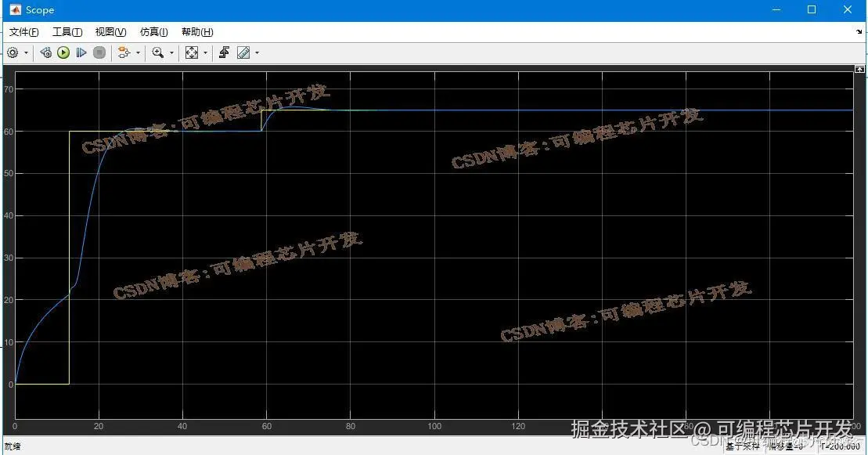Expand the block highlight dropdown arrow

click(138, 53)
